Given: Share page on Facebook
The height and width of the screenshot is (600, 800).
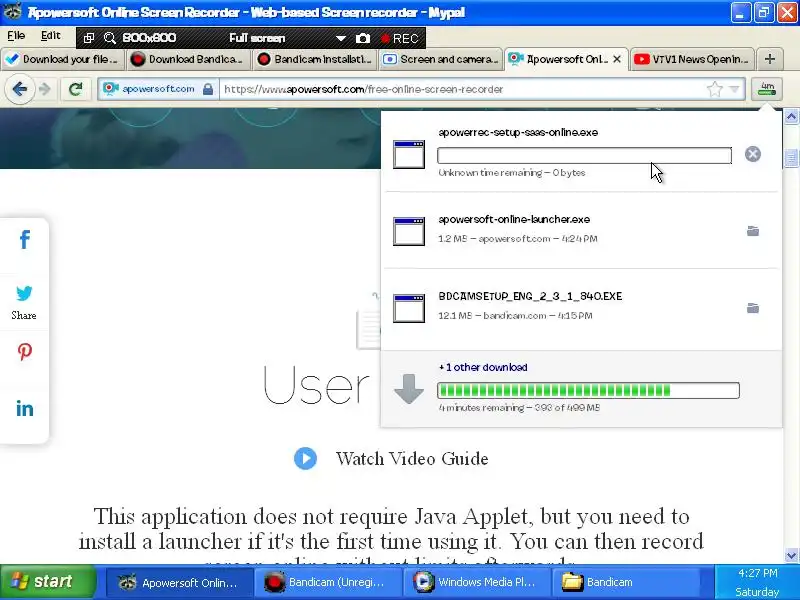Looking at the screenshot, I should coord(24,239).
